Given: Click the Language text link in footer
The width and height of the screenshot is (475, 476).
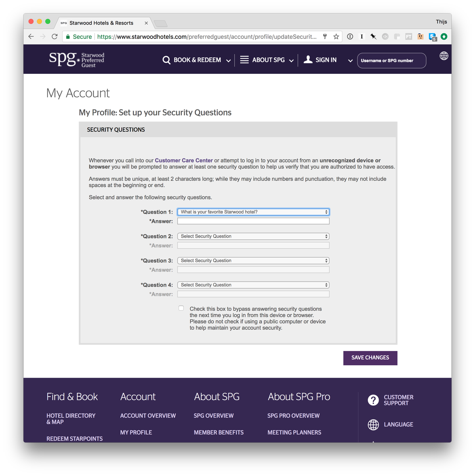Looking at the screenshot, I should click(398, 424).
